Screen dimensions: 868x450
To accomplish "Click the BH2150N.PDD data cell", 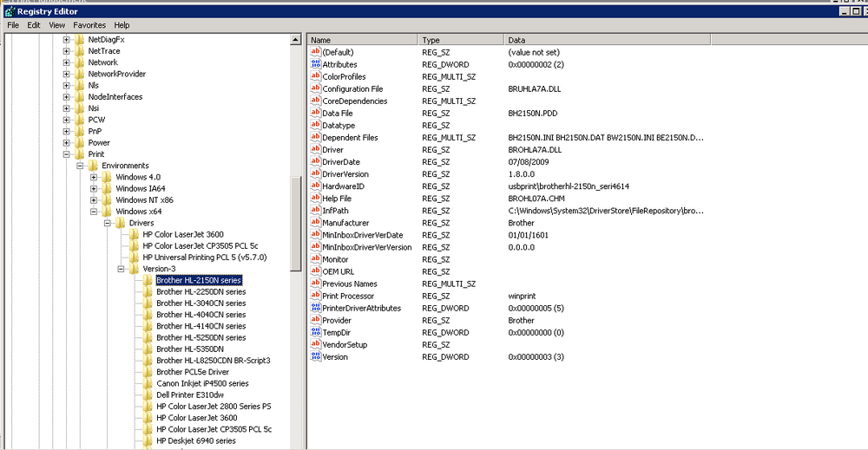I will pyautogui.click(x=533, y=114).
